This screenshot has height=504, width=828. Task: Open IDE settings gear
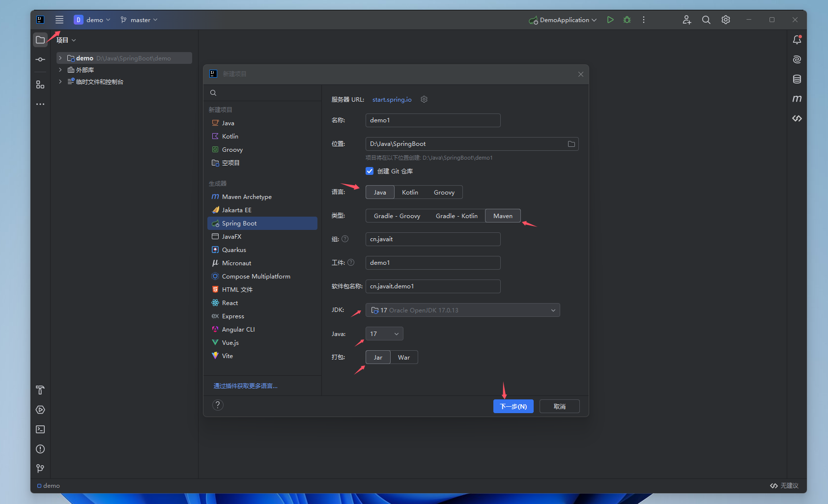(x=726, y=20)
